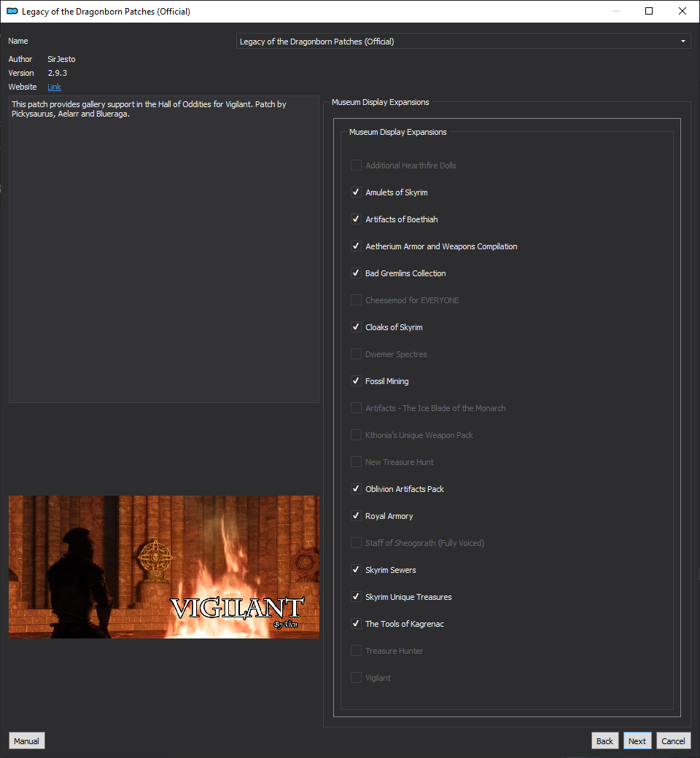Viewport: 700px width, 758px height.
Task: Go Back to the previous installer page
Action: (x=604, y=741)
